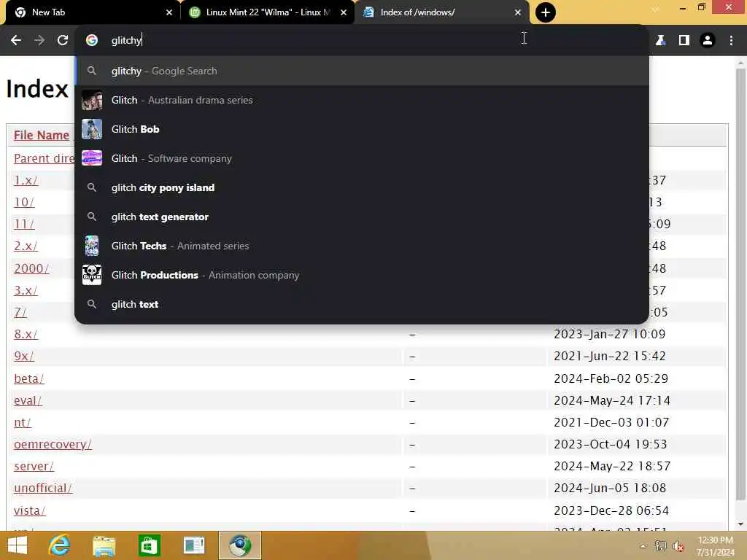The image size is (747, 560).
Task: Open the server/ directory link
Action: tap(34, 467)
